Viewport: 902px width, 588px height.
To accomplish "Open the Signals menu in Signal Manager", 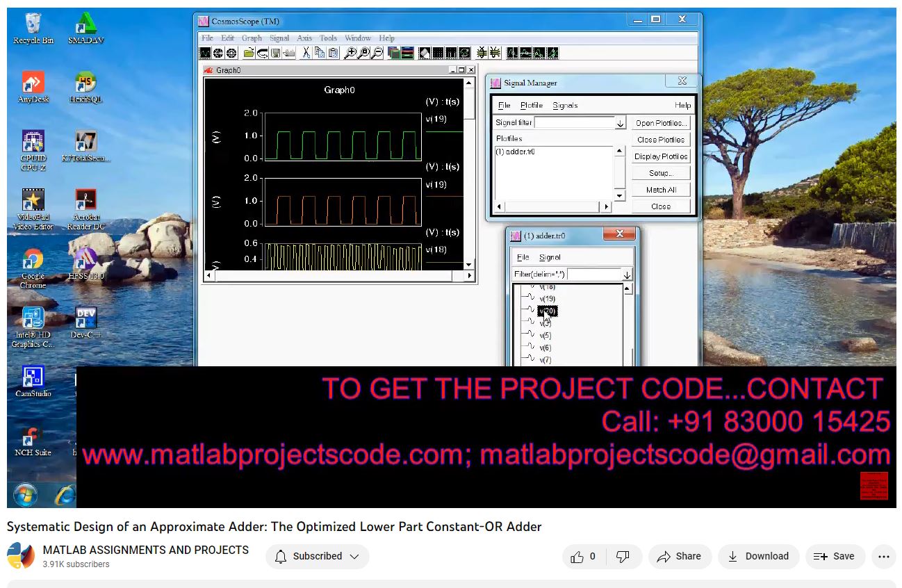I will [565, 106].
